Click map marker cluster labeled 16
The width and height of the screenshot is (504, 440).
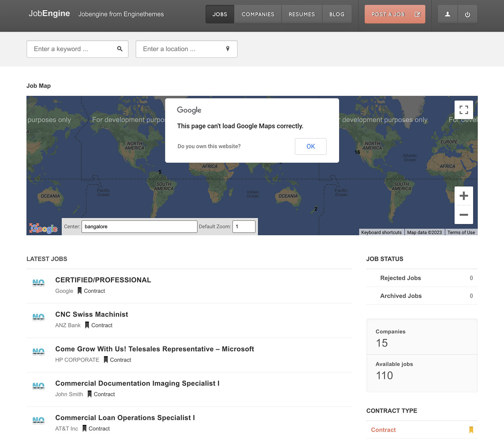(x=357, y=152)
